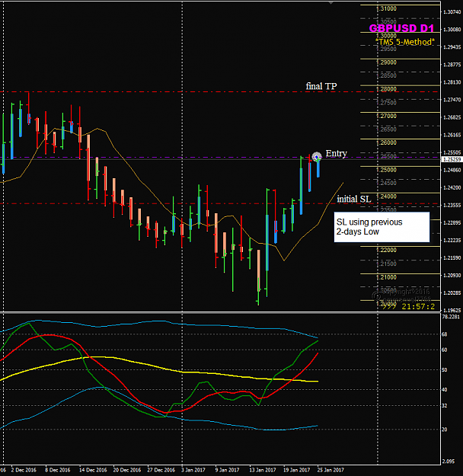Click the GBPUSD D1 chart title

coord(401,28)
